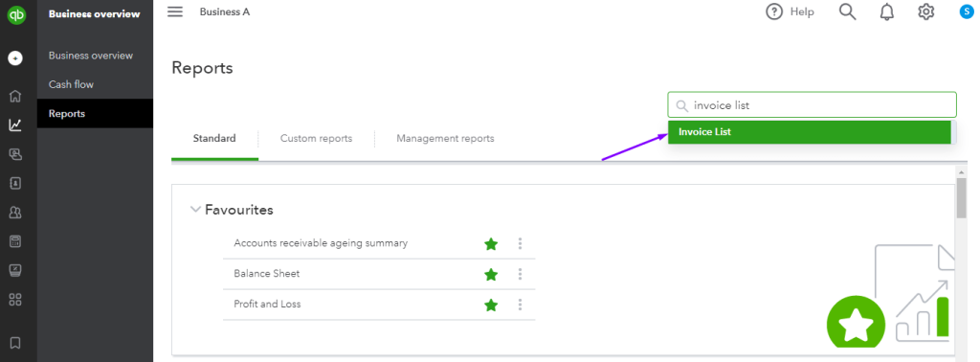
Task: Open the Balance Sheet three-dot menu
Action: (x=520, y=274)
